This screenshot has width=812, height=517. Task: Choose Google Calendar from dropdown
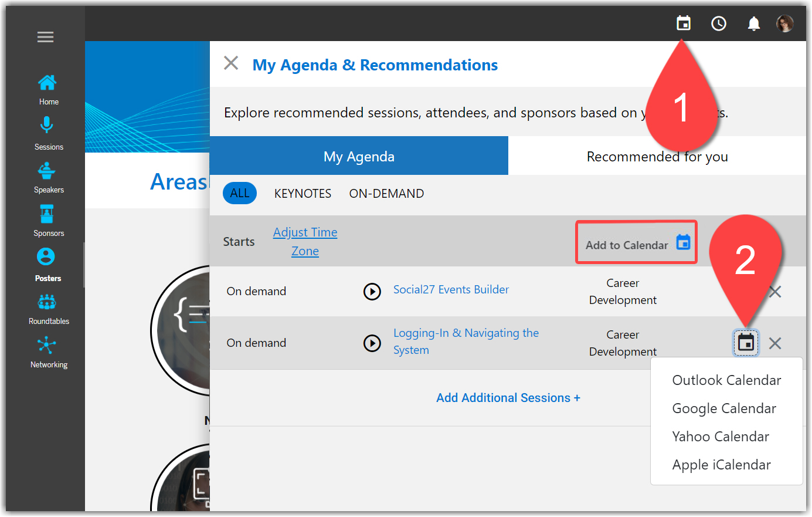724,408
